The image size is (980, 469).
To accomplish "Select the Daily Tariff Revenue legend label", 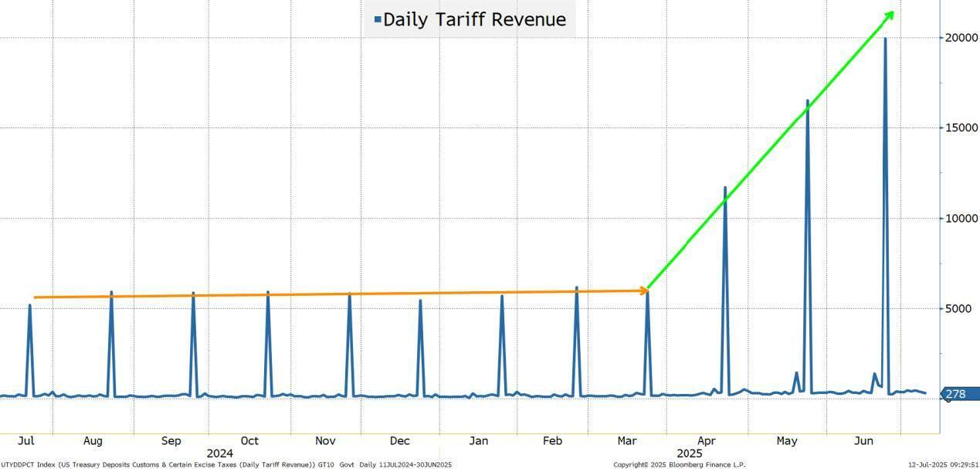I will [474, 19].
